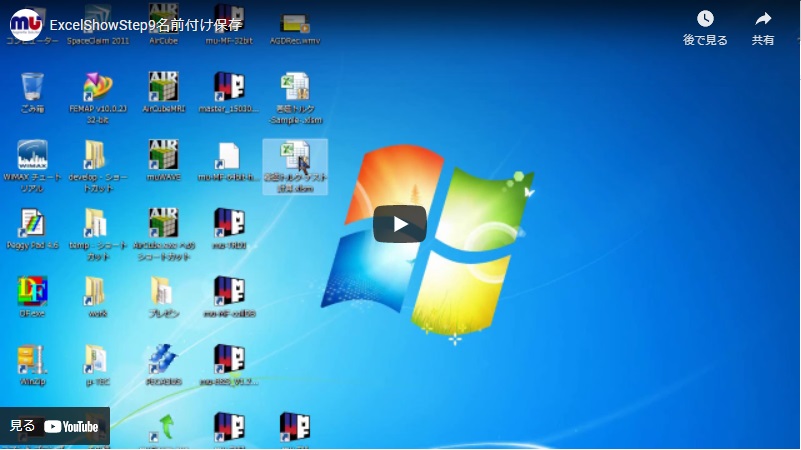The image size is (801, 450).
Task: Select the master_15030 shortcut icon
Action: pos(229,92)
